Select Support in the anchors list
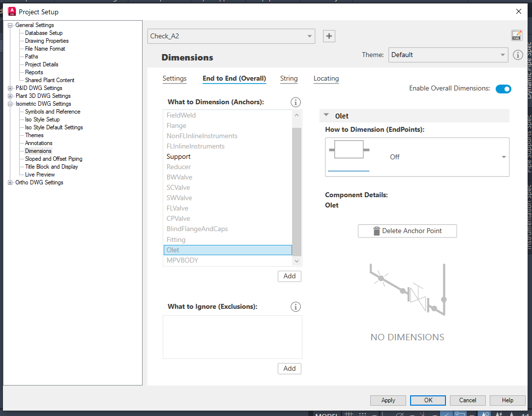Viewport: 532px width, 416px height. (x=227, y=157)
